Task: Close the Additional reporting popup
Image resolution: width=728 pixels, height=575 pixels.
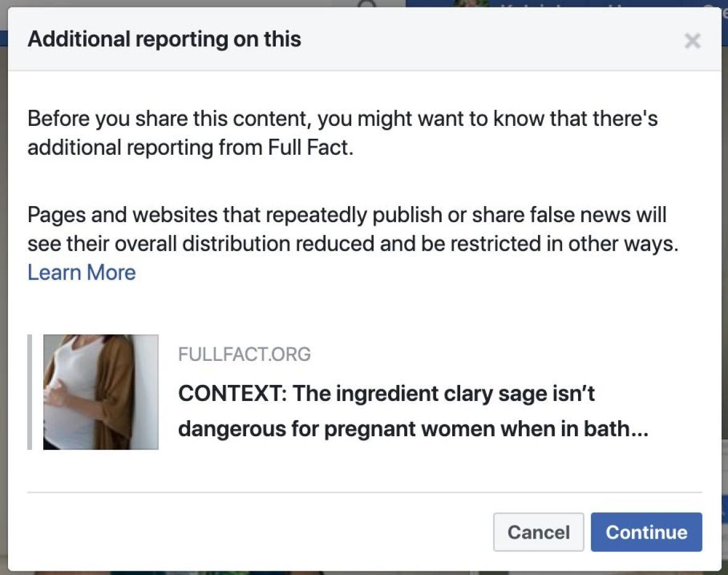Action: point(693,41)
